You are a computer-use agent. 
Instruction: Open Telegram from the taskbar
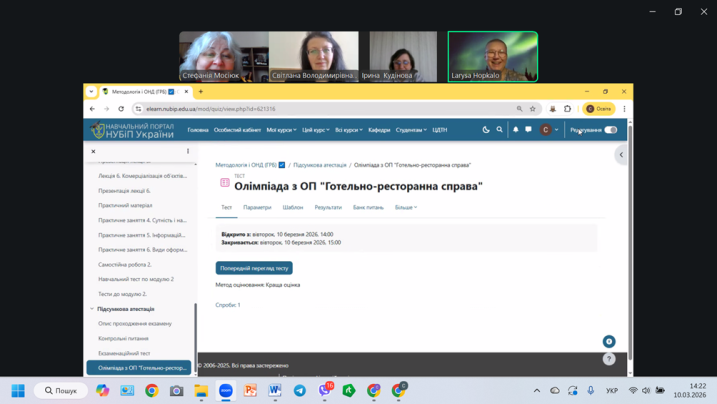[x=300, y=391]
